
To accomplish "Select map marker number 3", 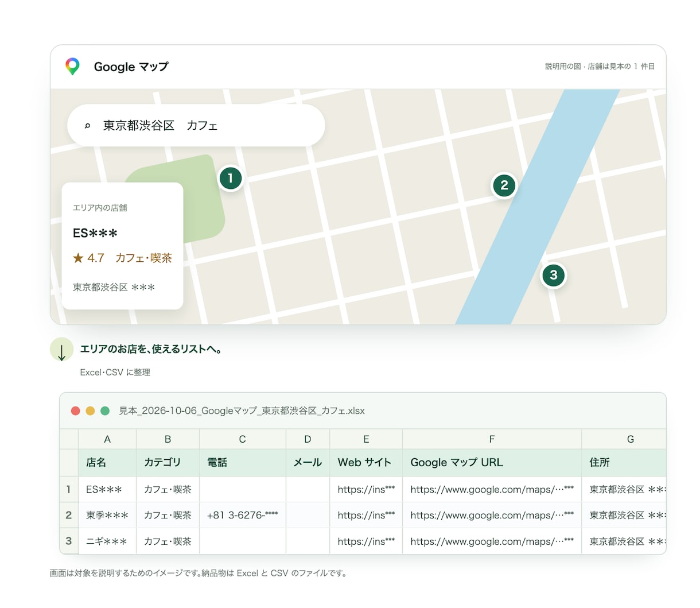I will tap(554, 275).
